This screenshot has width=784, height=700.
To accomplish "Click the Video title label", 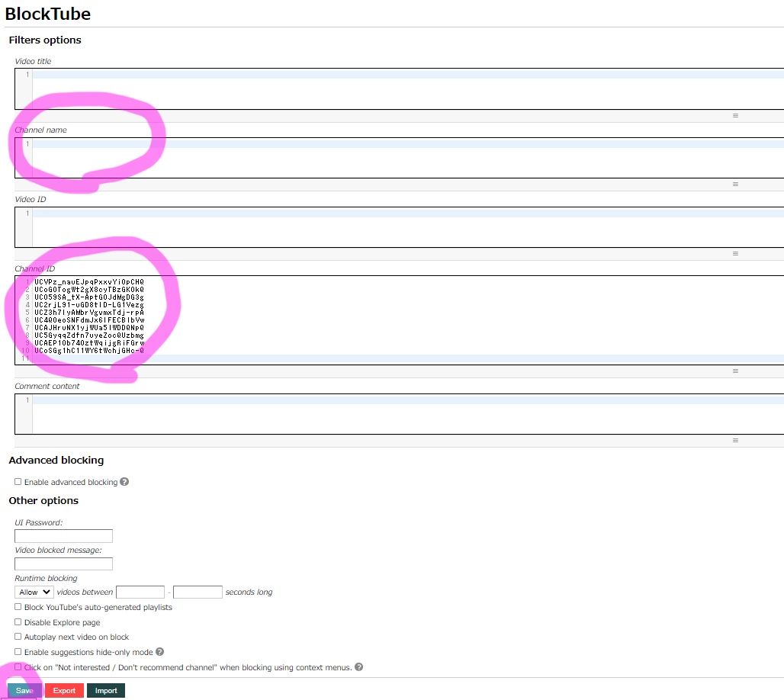I will [33, 61].
